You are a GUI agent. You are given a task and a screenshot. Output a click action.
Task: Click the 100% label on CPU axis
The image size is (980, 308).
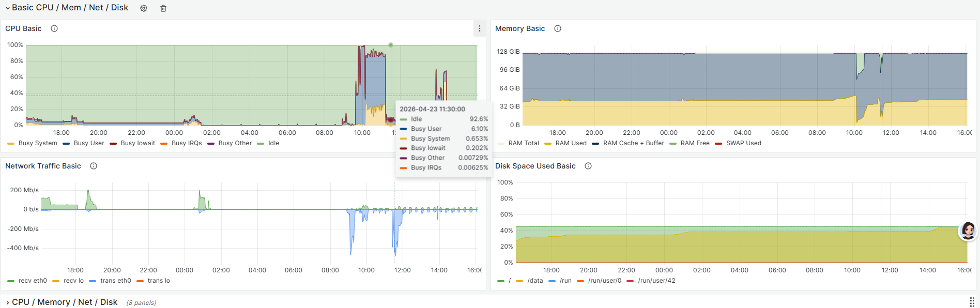pos(15,45)
